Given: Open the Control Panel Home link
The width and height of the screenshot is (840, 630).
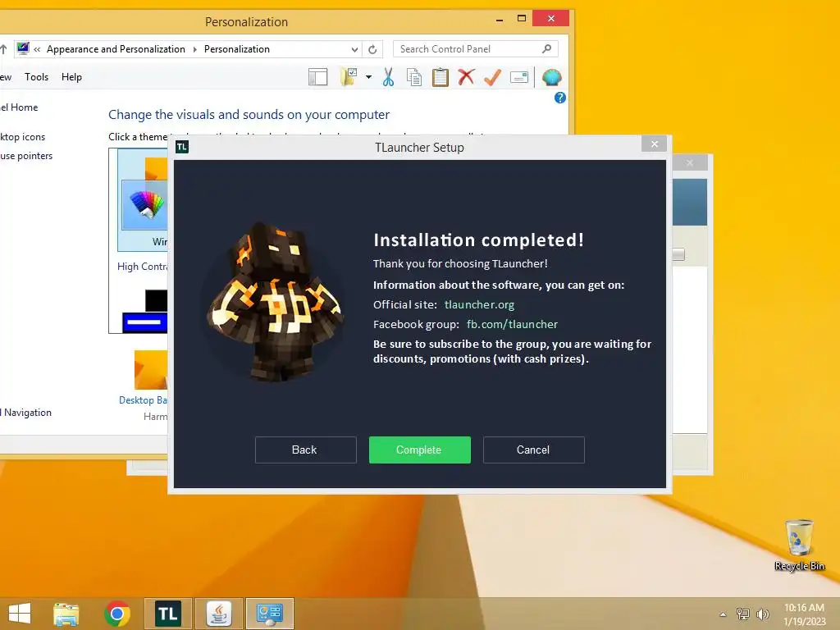Looking at the screenshot, I should 20,107.
